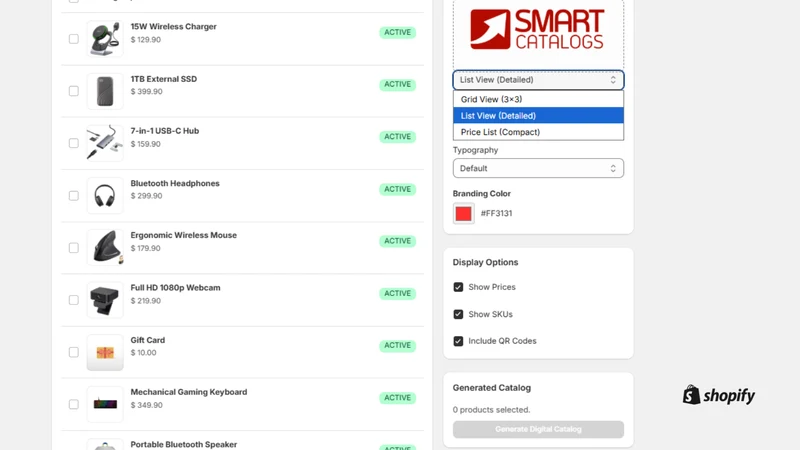Open the Typography Default dropdown
Screen dimensions: 800x450
point(538,168)
